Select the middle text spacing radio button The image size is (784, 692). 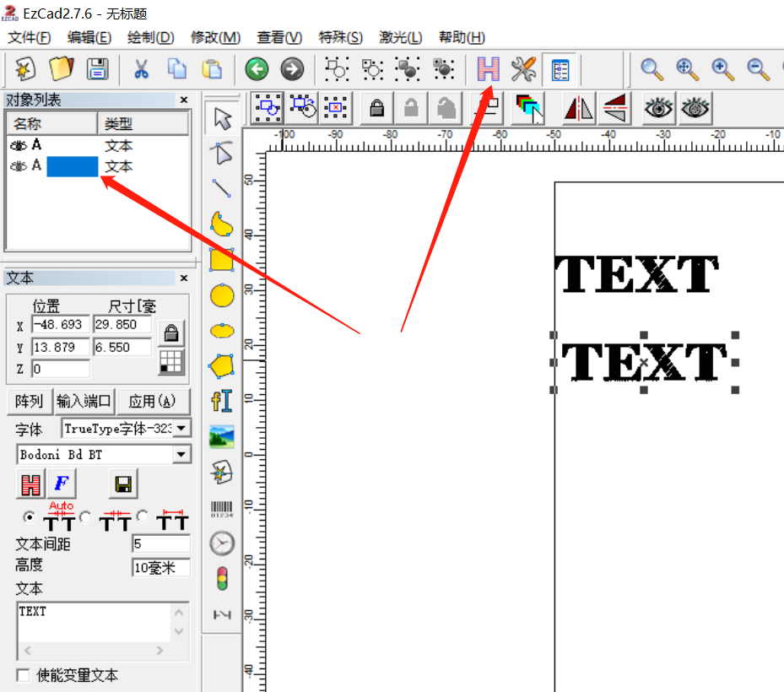pos(85,516)
